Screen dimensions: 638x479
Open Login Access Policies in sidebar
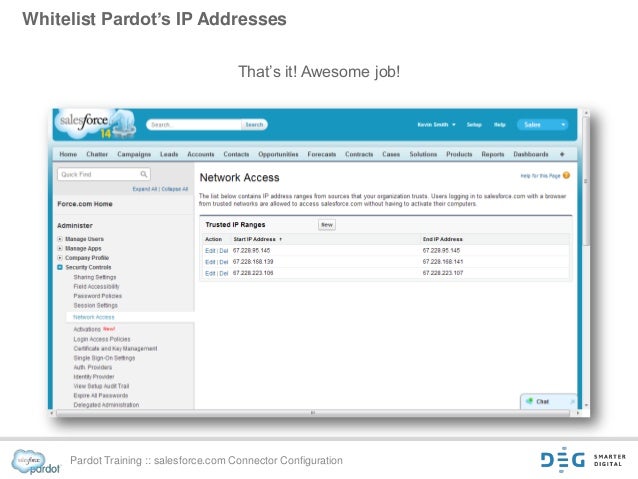102,339
